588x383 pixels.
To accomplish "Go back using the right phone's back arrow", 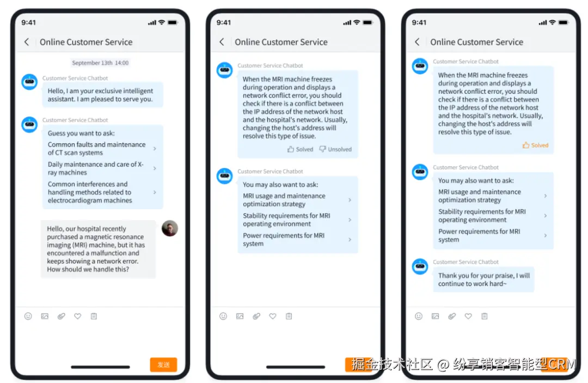I will coord(417,42).
